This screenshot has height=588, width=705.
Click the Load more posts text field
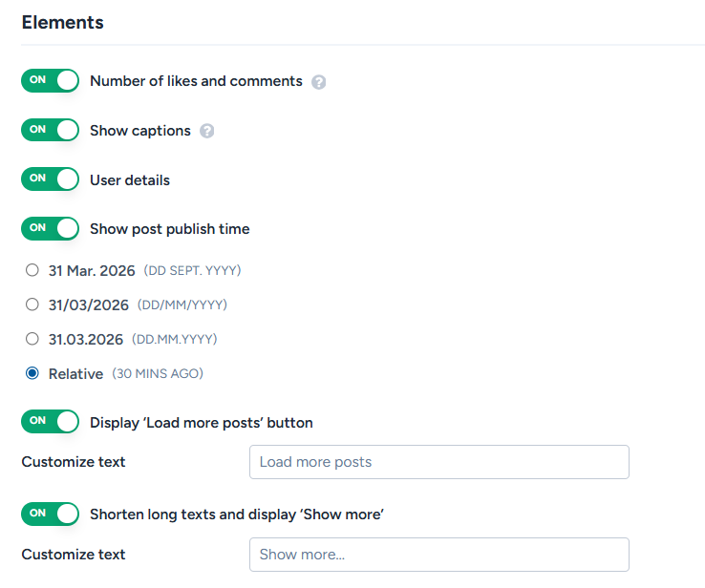(x=438, y=462)
